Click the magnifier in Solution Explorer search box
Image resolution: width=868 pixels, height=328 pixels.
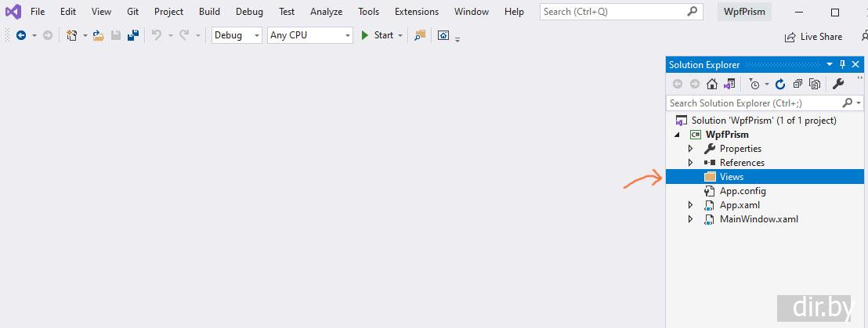coord(847,103)
